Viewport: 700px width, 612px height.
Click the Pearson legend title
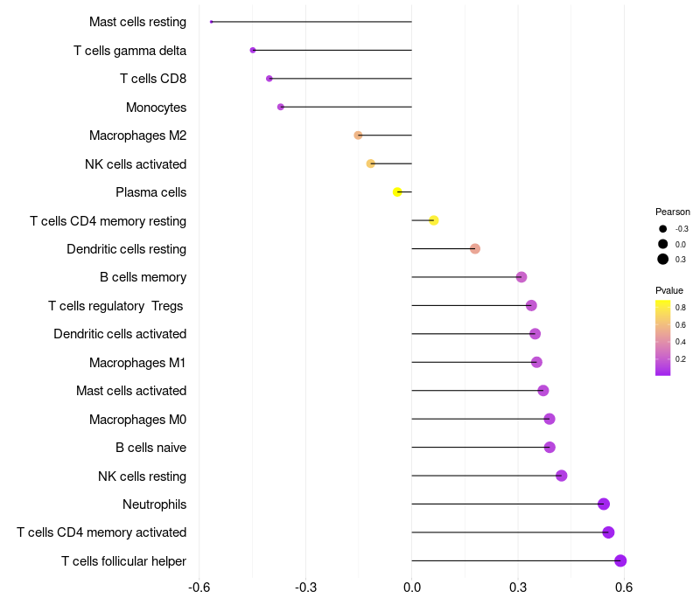point(672,212)
